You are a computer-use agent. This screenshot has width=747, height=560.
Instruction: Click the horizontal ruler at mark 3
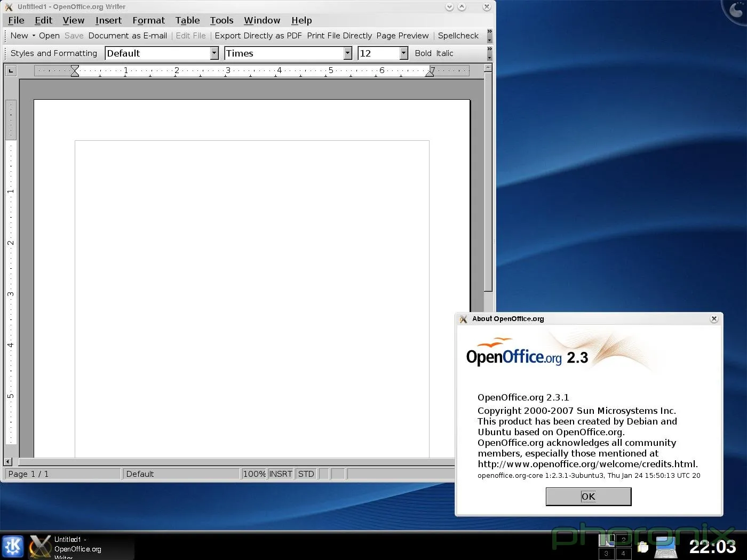228,70
